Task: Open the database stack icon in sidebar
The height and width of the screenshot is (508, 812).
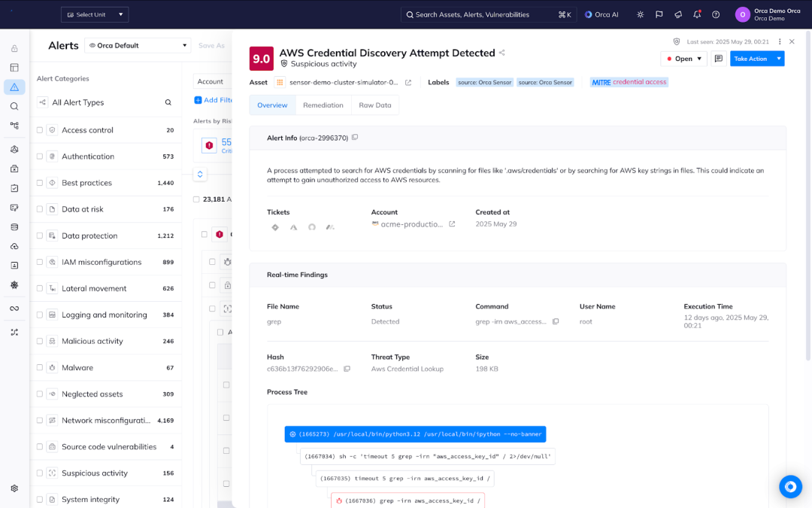Action: [14, 227]
